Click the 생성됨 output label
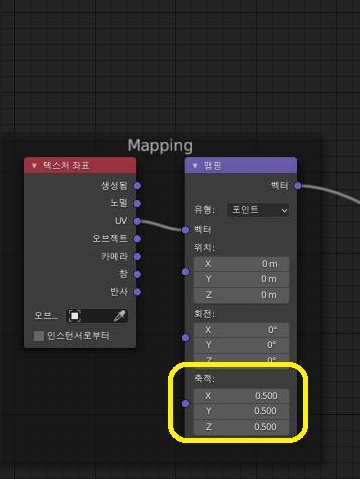This screenshot has height=479, width=360. tap(114, 186)
